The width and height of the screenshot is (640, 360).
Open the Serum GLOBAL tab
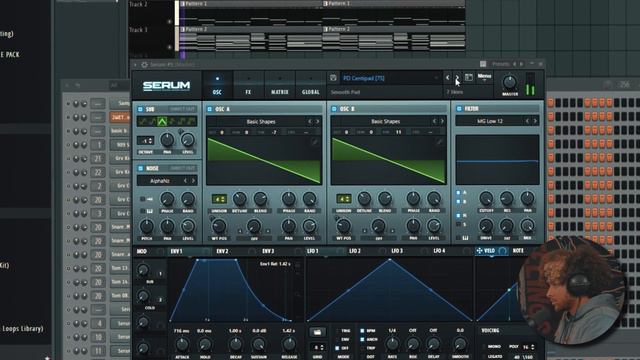pos(311,85)
